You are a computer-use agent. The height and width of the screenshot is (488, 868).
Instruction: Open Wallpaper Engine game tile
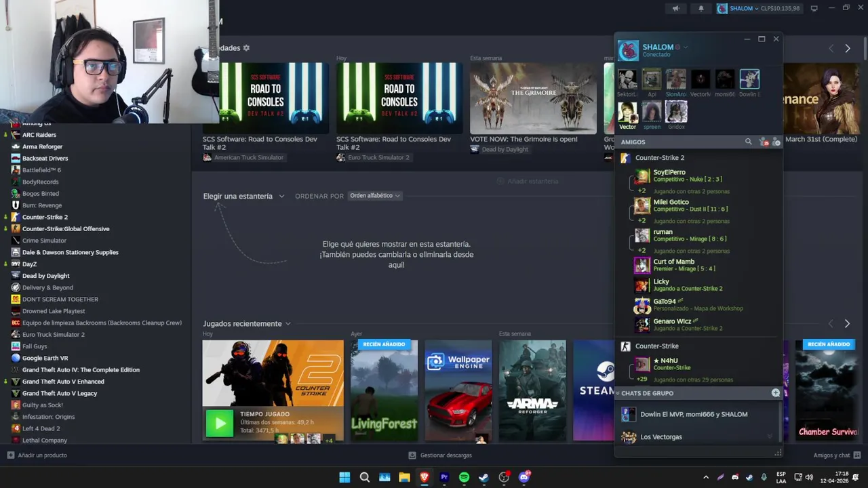click(x=458, y=391)
